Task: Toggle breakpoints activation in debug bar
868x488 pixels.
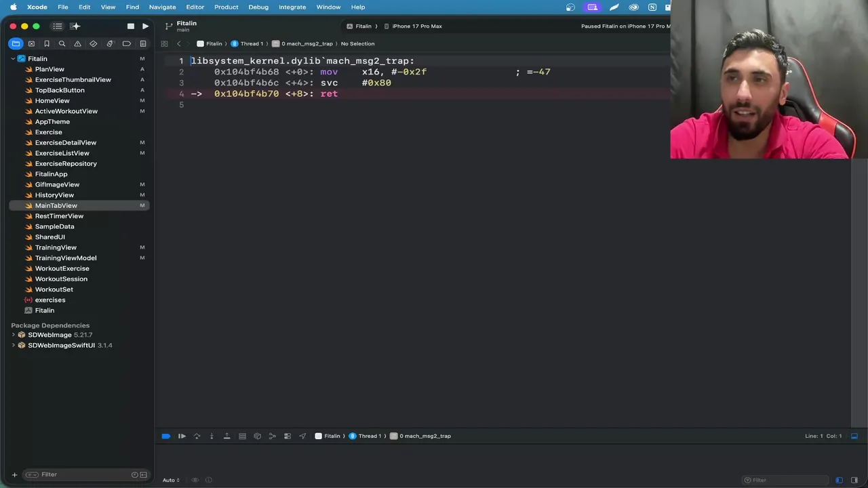Action: coord(166,436)
